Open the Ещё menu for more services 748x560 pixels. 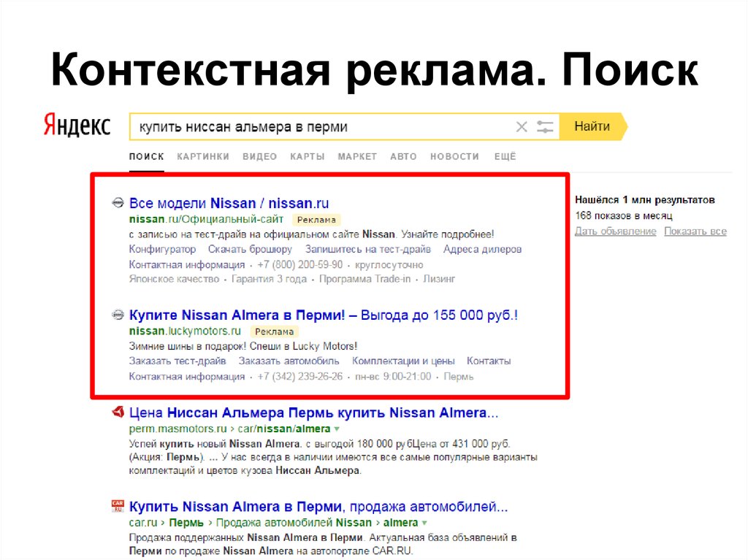tap(505, 156)
